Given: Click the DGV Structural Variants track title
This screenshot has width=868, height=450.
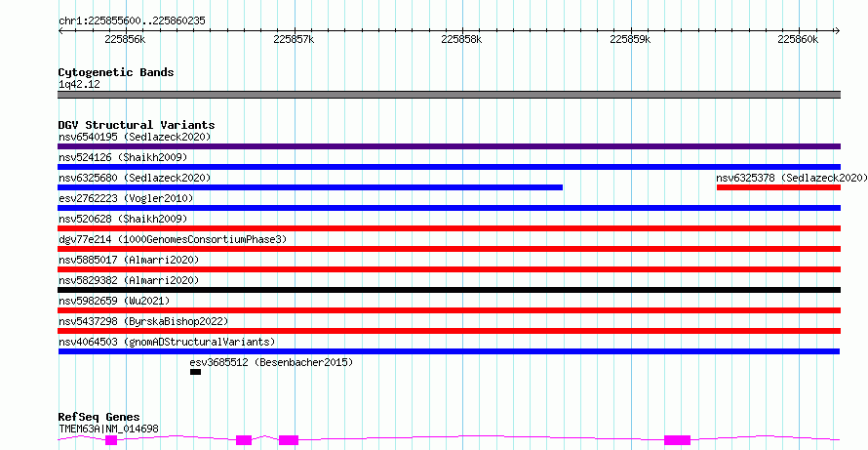Looking at the screenshot, I should point(137,125).
